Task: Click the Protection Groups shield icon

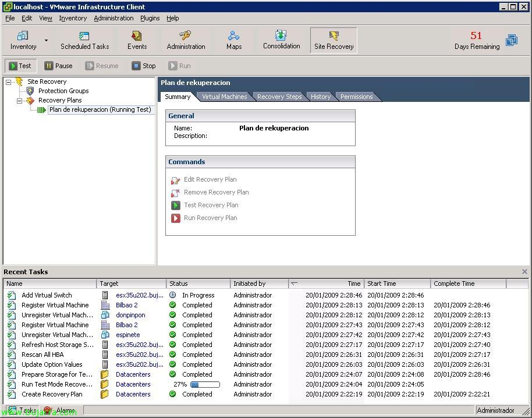Action: point(30,91)
